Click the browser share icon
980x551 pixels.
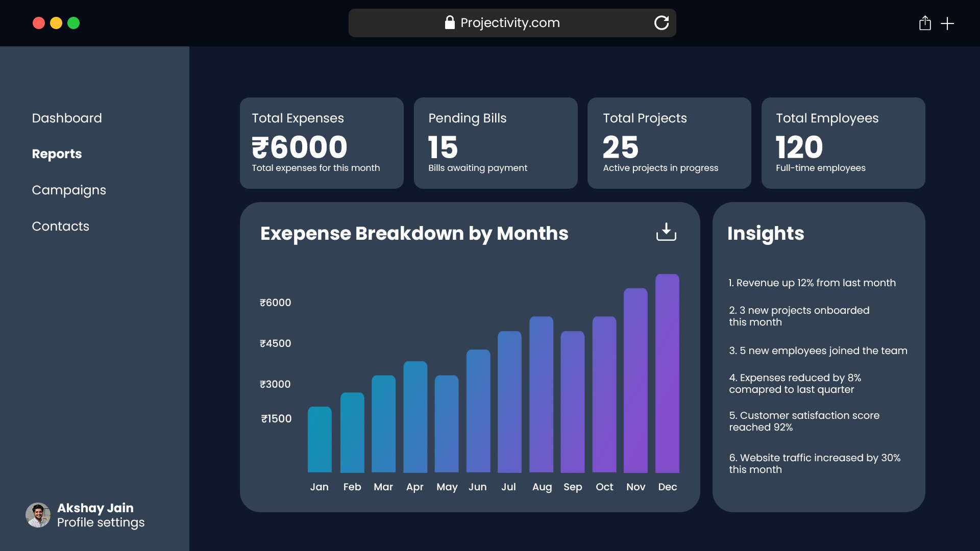tap(925, 23)
